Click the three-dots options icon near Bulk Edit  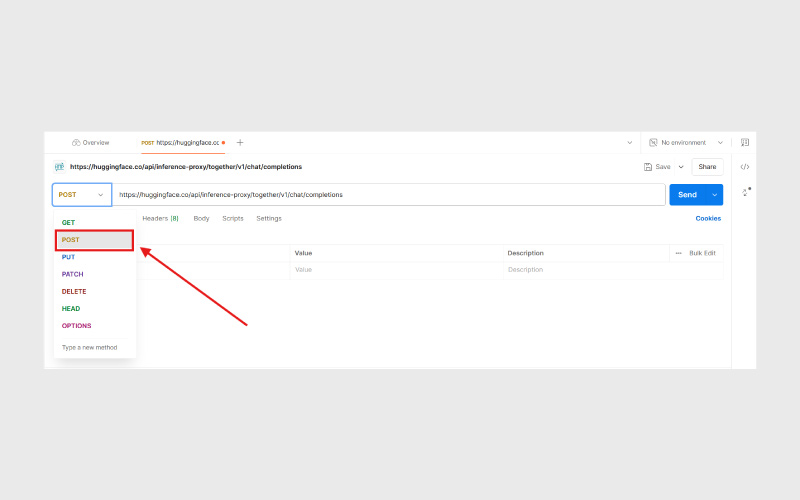pos(679,253)
